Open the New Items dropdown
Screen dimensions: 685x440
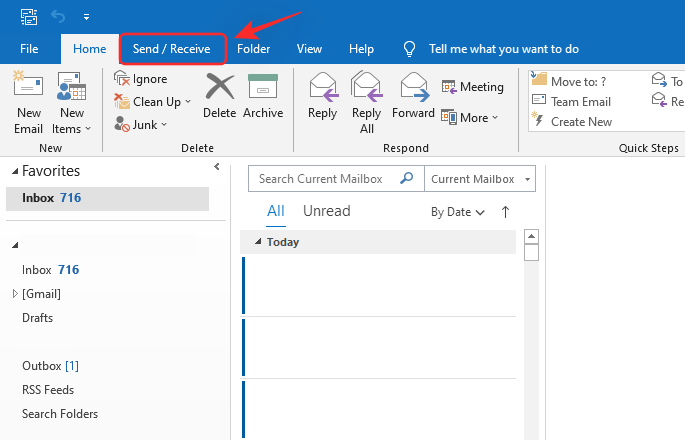tap(71, 104)
